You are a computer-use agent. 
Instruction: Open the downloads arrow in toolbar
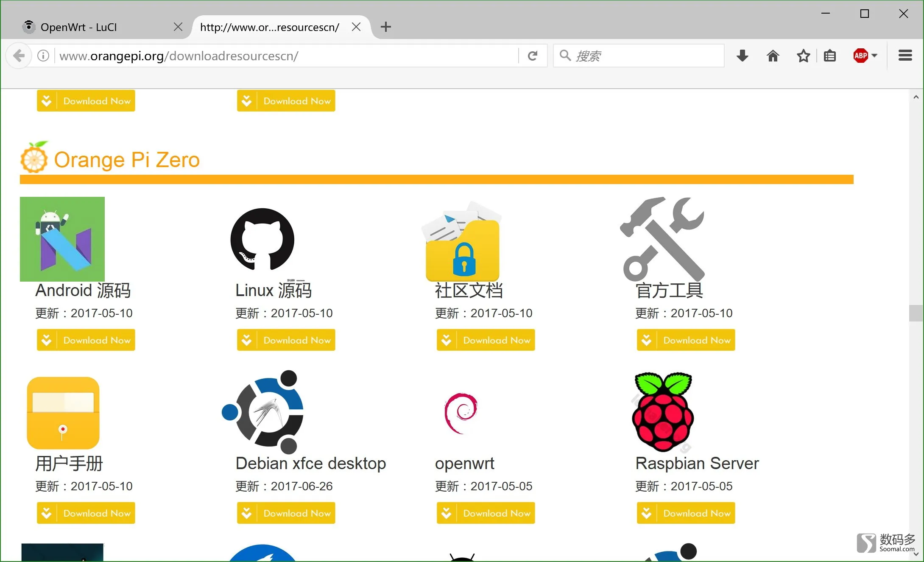(743, 56)
